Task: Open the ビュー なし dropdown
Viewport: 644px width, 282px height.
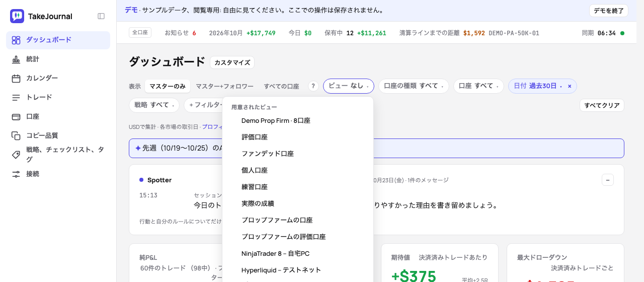Action: click(348, 86)
